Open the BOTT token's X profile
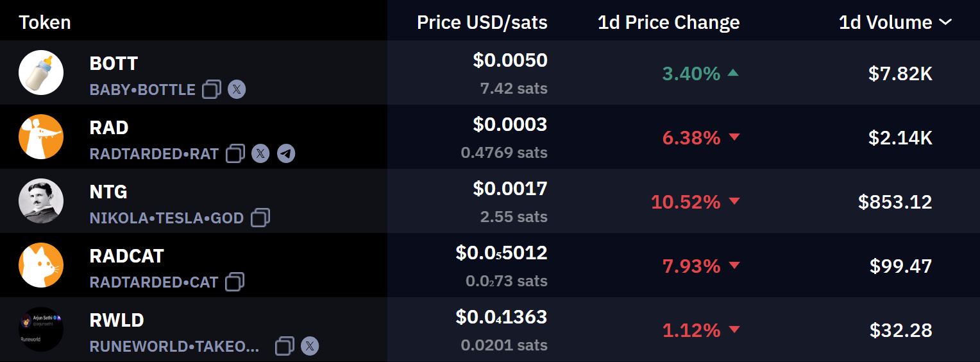 tap(237, 89)
